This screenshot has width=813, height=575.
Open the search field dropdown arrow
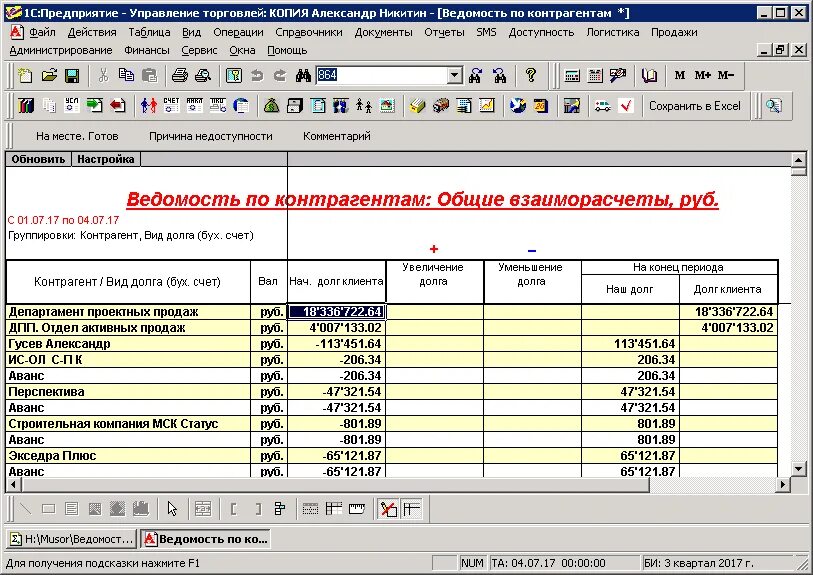coord(455,76)
